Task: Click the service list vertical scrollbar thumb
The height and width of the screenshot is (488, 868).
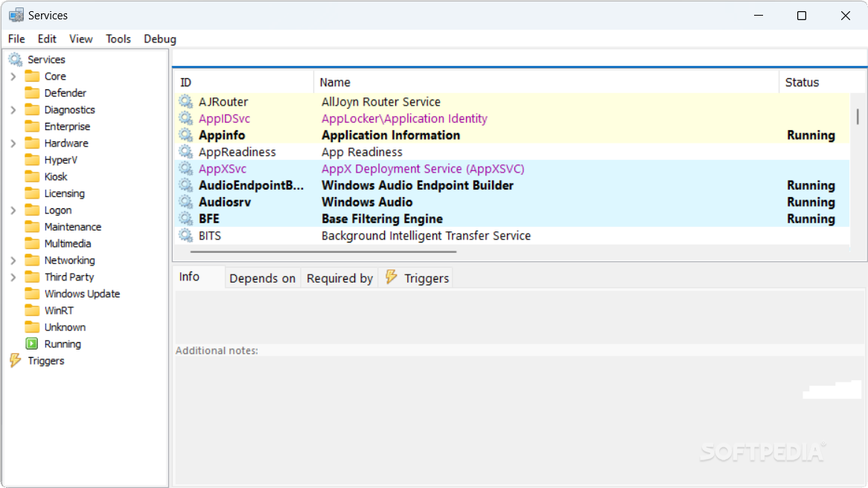Action: [858, 116]
